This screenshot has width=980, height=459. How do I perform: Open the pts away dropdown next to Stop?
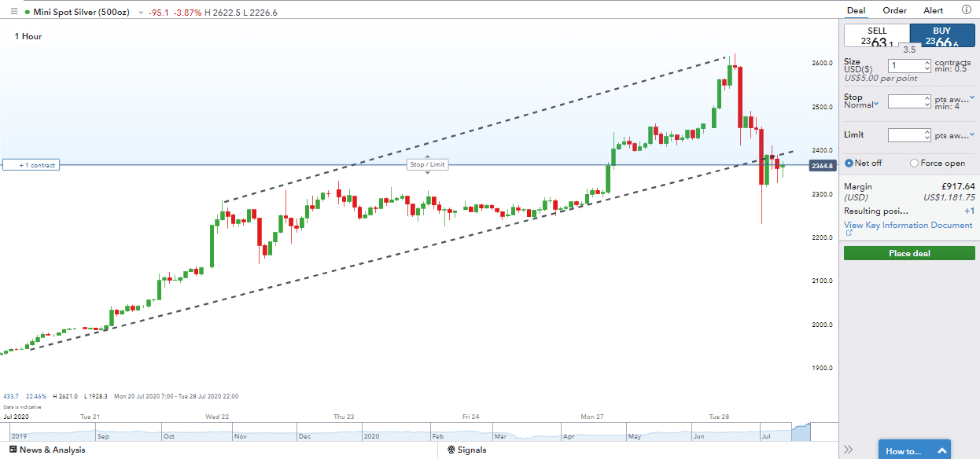972,97
